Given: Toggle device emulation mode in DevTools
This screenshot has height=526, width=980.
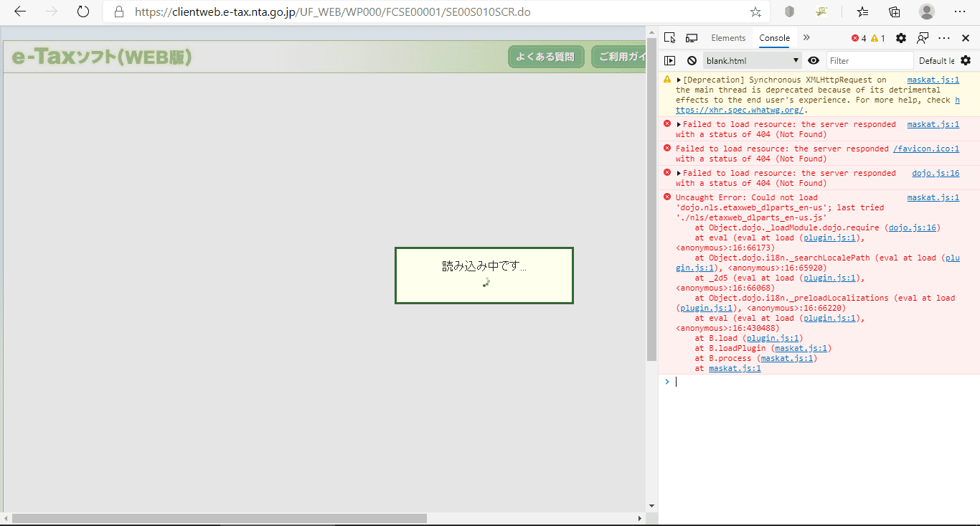Looking at the screenshot, I should (x=691, y=37).
